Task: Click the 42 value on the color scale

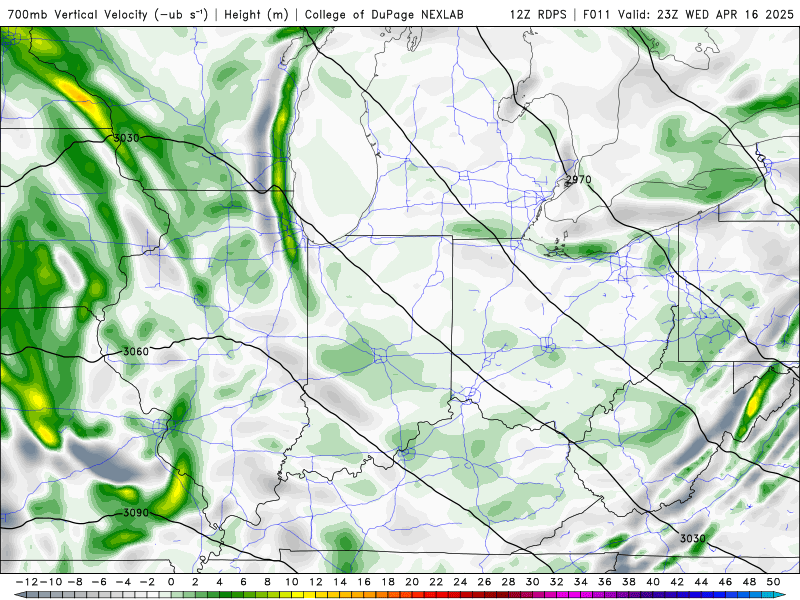Action: 677,582
